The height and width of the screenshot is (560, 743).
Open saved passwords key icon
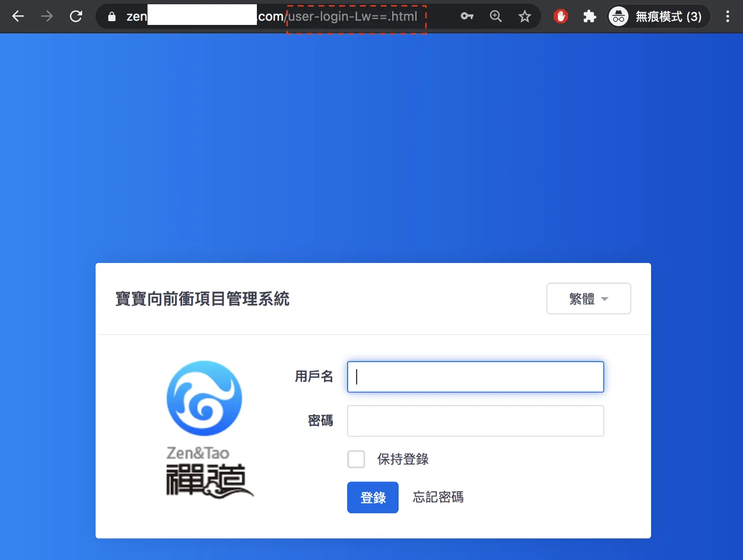(x=467, y=16)
